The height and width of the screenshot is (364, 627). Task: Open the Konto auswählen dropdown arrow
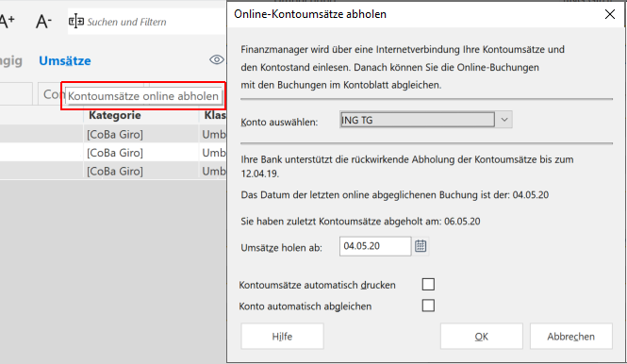point(503,120)
